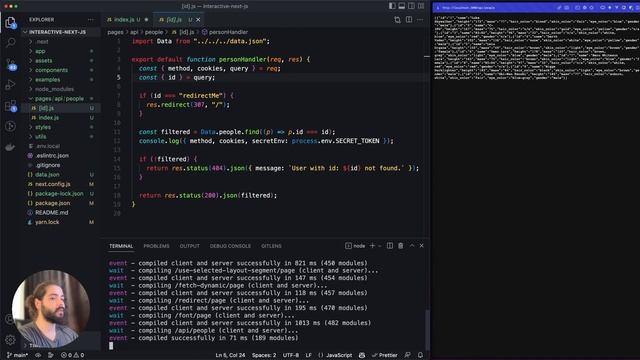Select the node terminal label
Viewport: 640px width, 360px height.
point(355,246)
